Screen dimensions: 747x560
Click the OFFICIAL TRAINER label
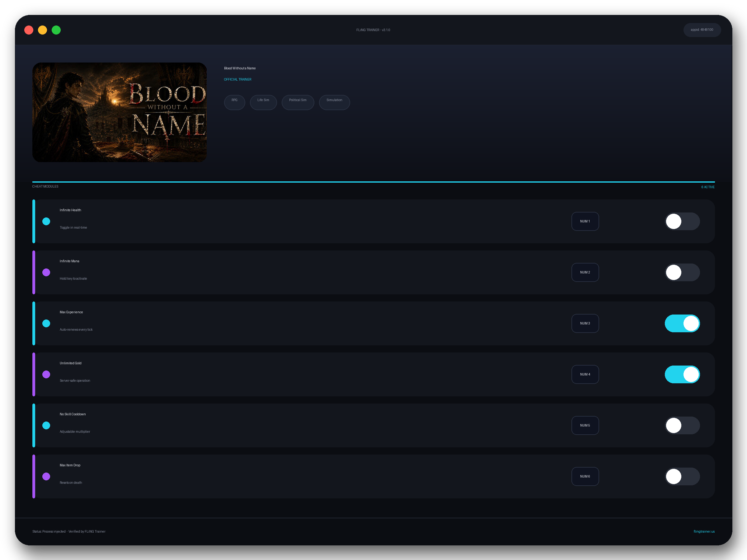pyautogui.click(x=237, y=80)
